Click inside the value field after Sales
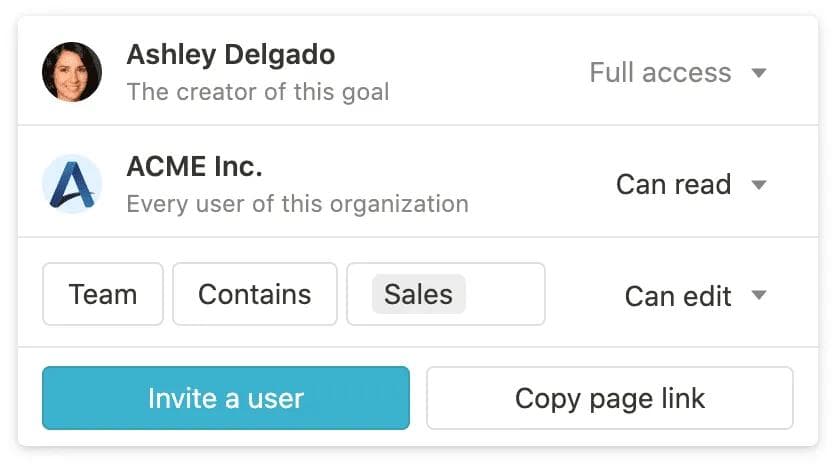 pos(505,295)
